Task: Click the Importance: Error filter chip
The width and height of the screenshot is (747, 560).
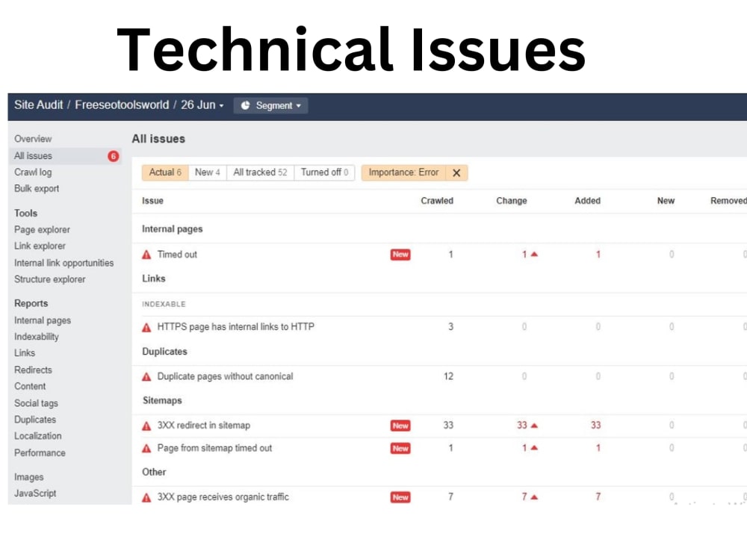Action: [403, 172]
